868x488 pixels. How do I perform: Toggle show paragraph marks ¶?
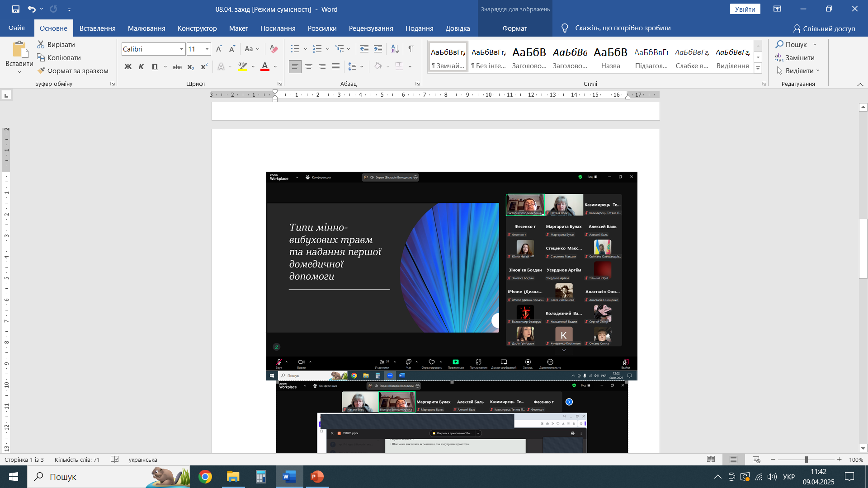411,49
